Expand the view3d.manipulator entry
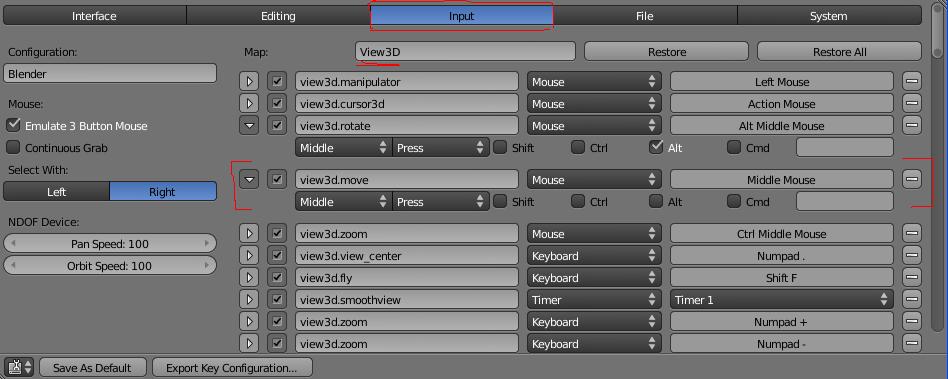This screenshot has width=948, height=379. coord(249,82)
